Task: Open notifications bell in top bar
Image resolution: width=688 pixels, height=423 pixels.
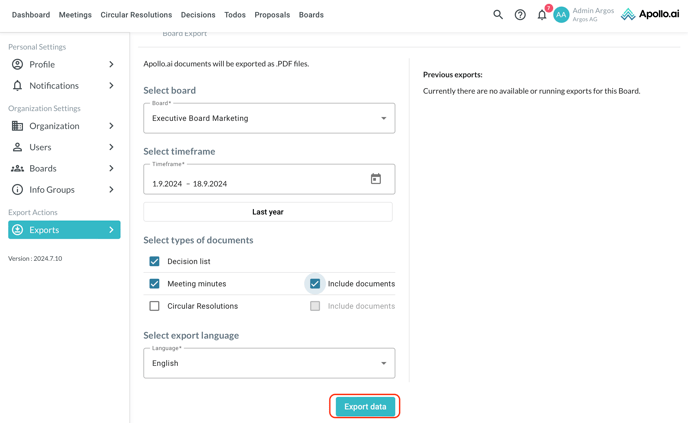Action: coord(542,15)
